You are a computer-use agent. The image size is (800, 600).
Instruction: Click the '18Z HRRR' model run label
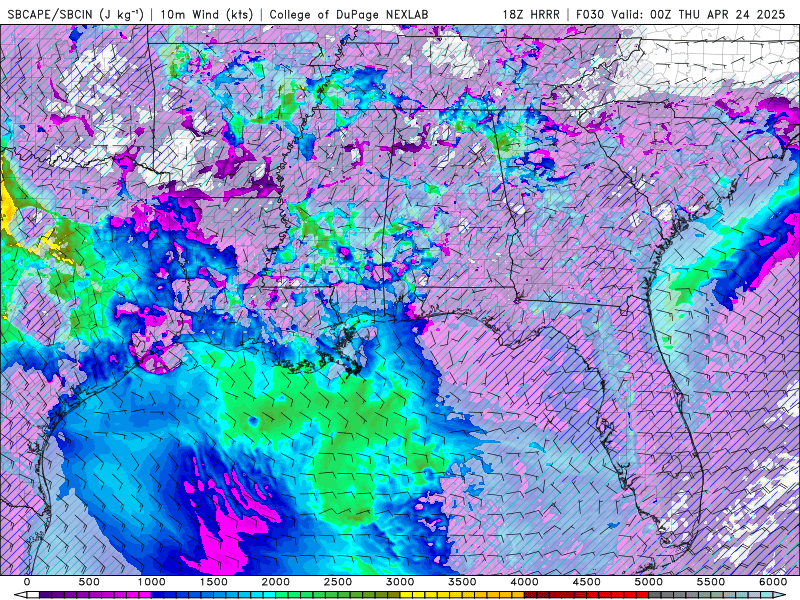(531, 14)
